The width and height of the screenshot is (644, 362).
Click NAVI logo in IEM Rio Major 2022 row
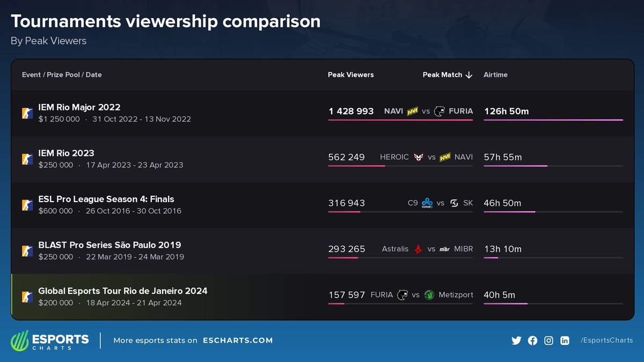[x=412, y=111]
